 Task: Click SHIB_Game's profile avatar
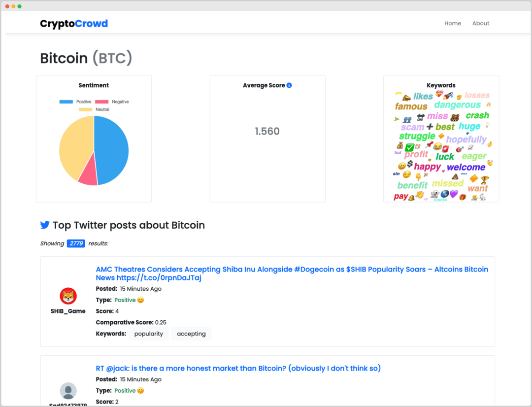click(68, 296)
